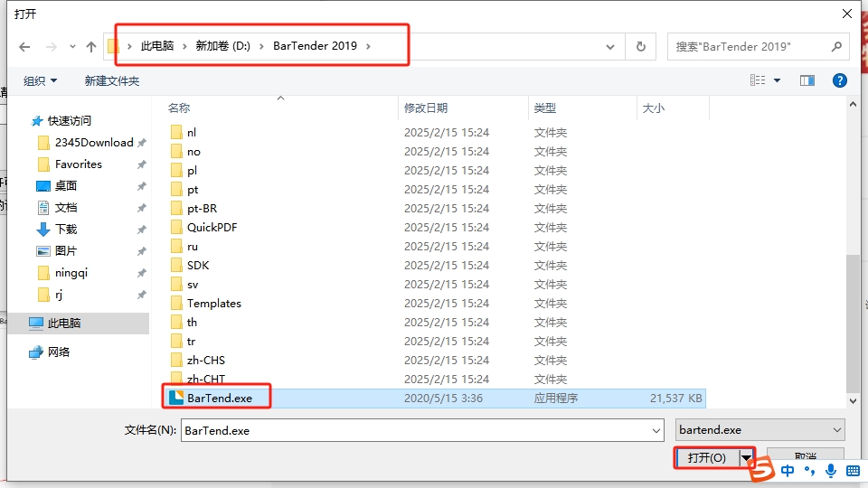
Task: Select 网络 in navigation pane
Action: [x=59, y=352]
